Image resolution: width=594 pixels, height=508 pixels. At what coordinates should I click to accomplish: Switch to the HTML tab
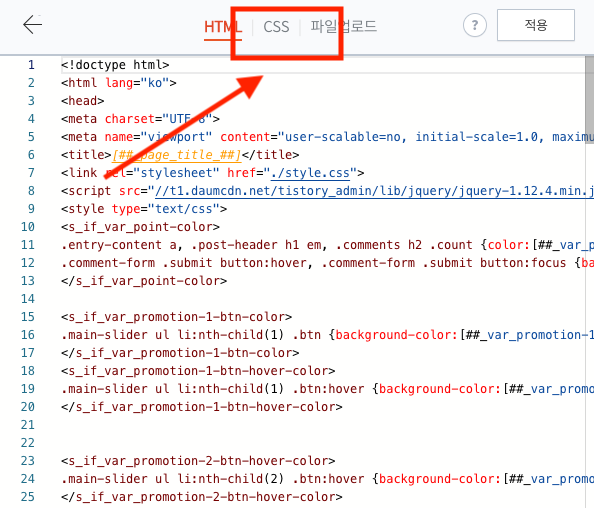pyautogui.click(x=223, y=27)
